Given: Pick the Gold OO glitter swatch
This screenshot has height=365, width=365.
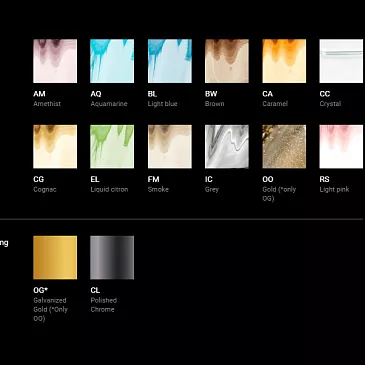Looking at the screenshot, I should pyautogui.click(x=284, y=147).
